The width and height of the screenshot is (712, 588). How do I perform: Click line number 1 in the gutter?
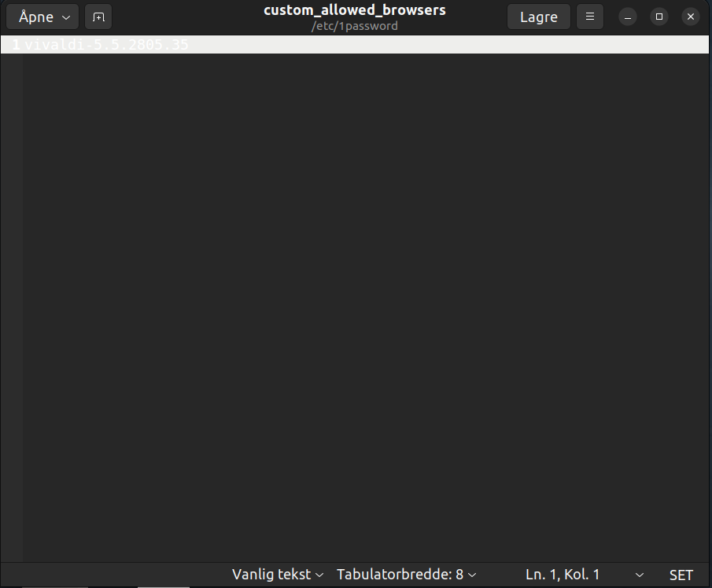(x=15, y=45)
